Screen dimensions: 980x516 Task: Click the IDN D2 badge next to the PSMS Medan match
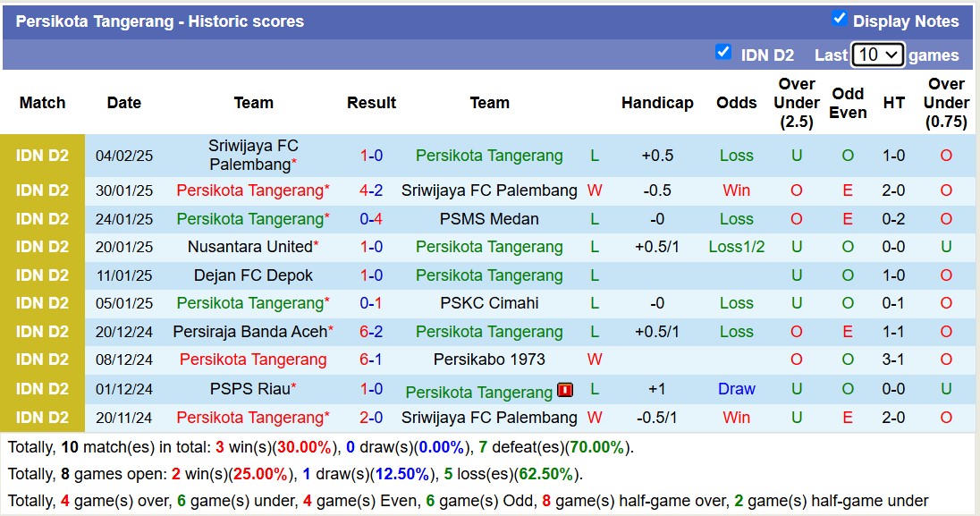(43, 218)
